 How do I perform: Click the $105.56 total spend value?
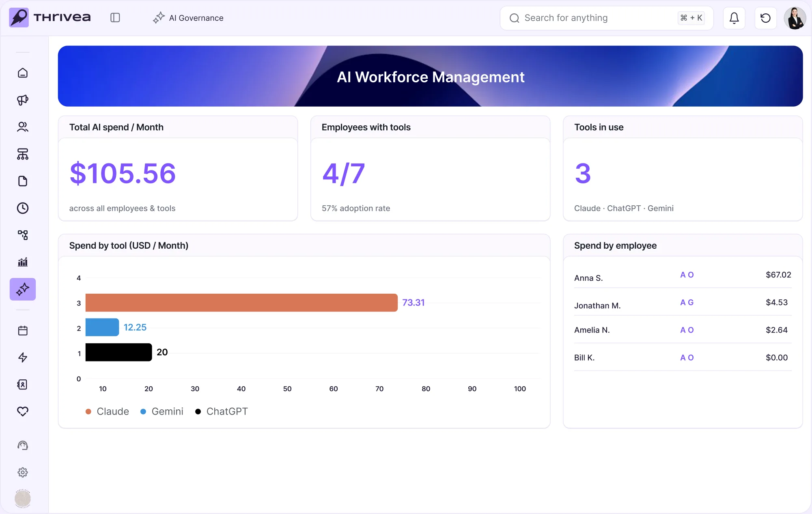click(123, 173)
